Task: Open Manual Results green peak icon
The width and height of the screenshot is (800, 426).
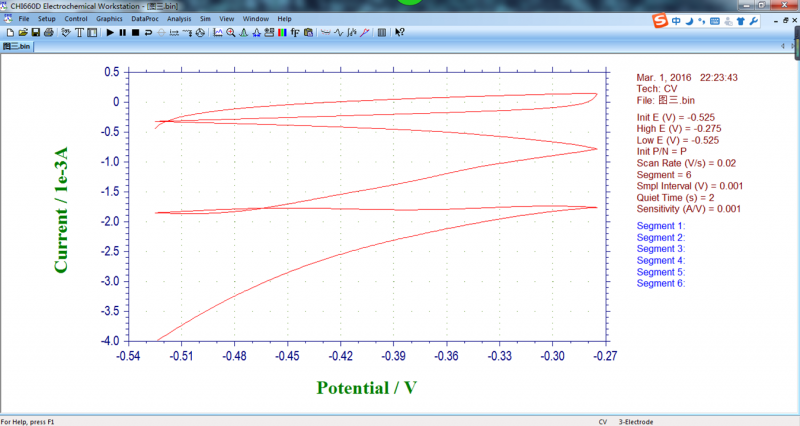Action: (243, 32)
